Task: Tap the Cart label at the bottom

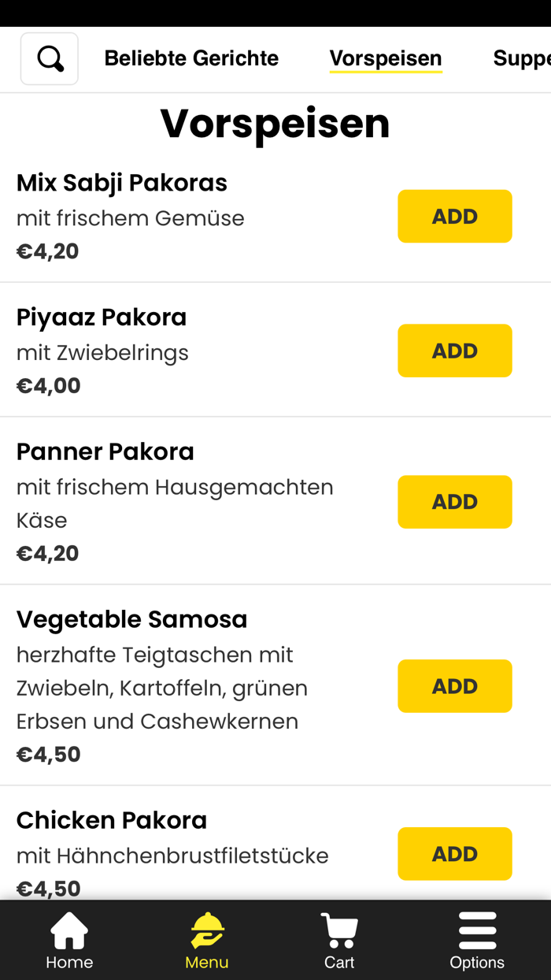Action: pyautogui.click(x=338, y=962)
